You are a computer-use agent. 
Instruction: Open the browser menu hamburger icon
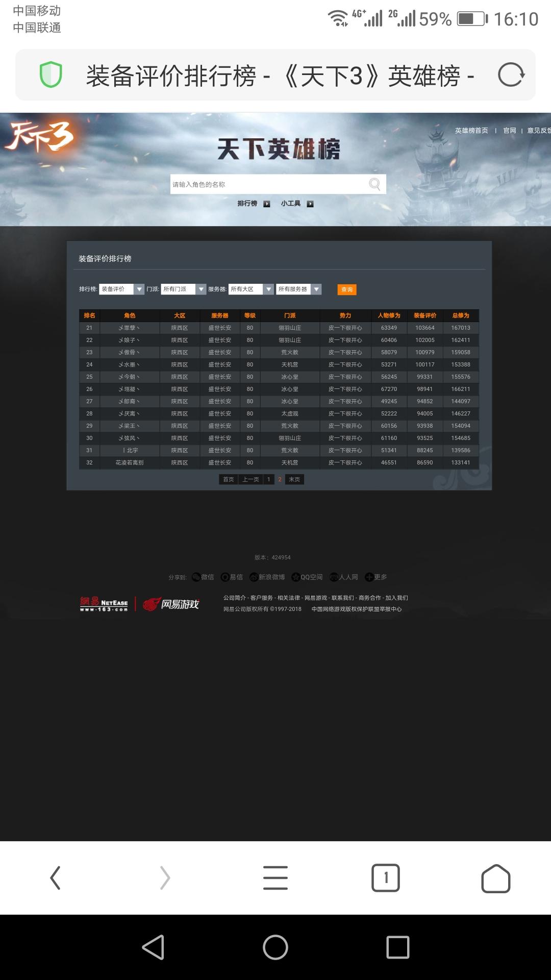pos(275,878)
